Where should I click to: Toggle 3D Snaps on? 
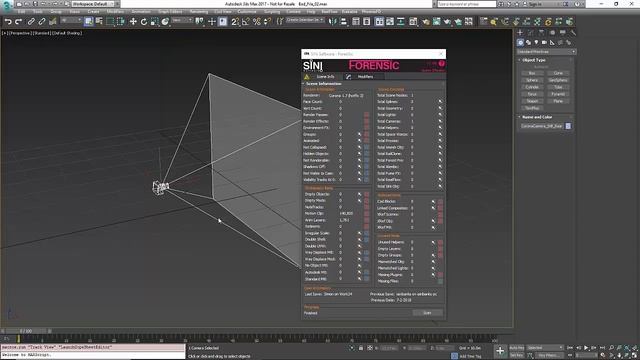(x=235, y=22)
